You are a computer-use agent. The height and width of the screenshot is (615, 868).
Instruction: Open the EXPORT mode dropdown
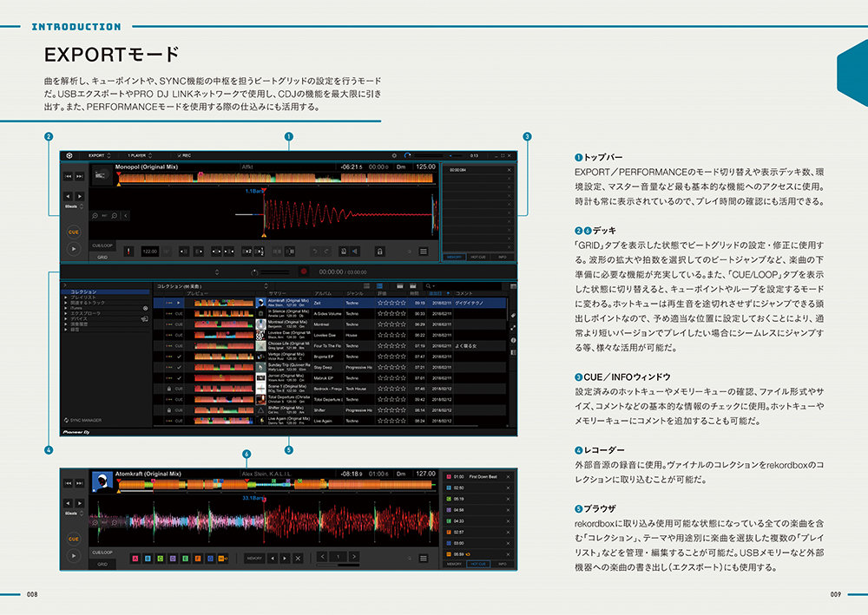(99, 156)
